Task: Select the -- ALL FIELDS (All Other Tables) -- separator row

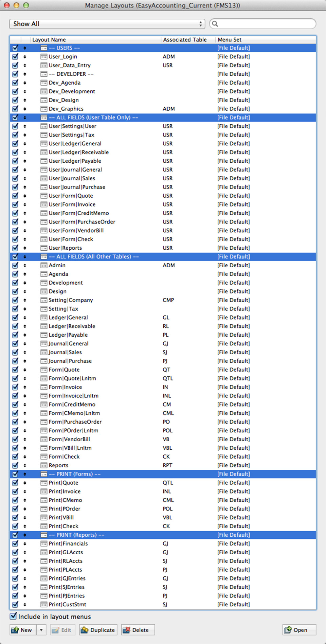Action: [163, 257]
